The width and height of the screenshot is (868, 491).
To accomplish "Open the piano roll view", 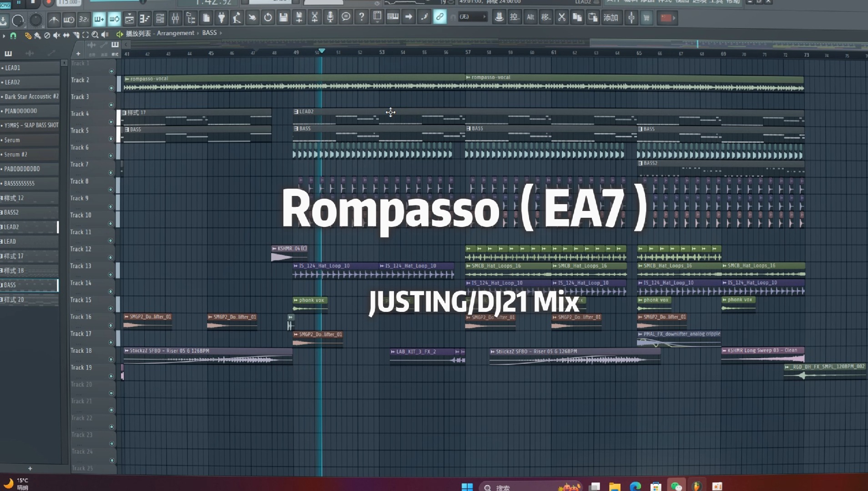I will click(x=145, y=19).
